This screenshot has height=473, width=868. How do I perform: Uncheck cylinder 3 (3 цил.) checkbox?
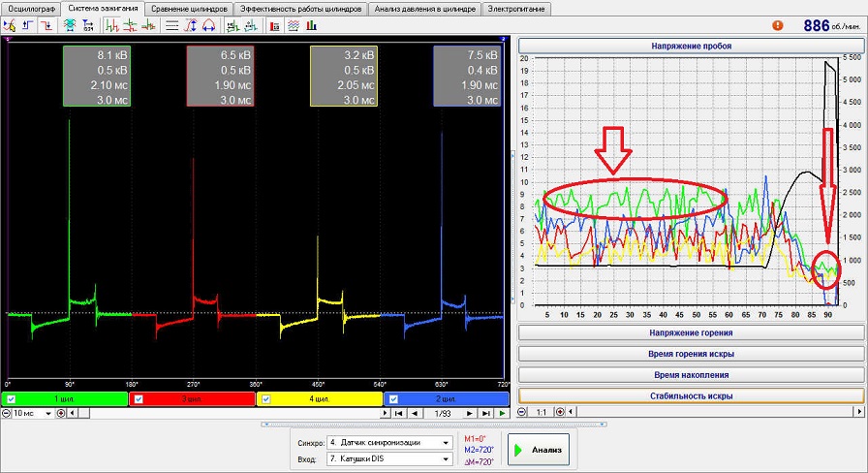[x=139, y=398]
